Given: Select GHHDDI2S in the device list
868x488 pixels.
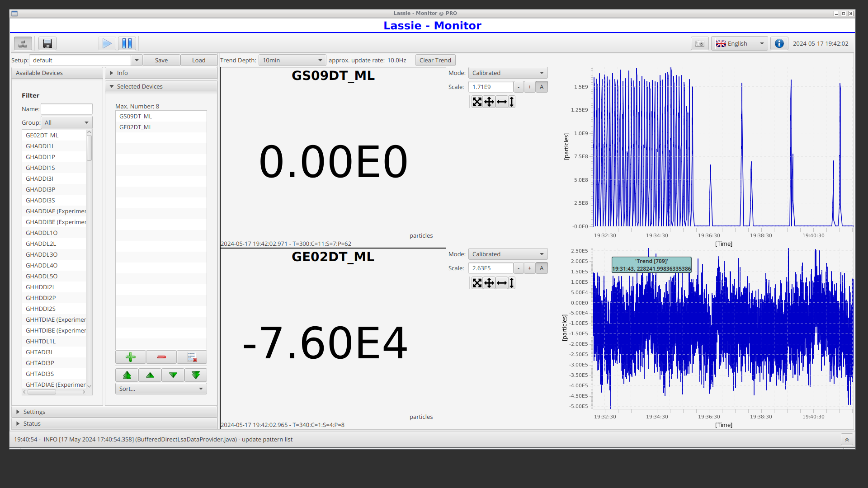Looking at the screenshot, I should coord(54,309).
